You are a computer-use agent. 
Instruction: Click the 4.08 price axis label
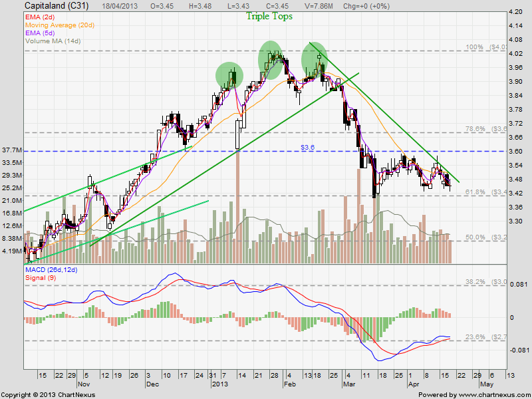tap(516, 40)
